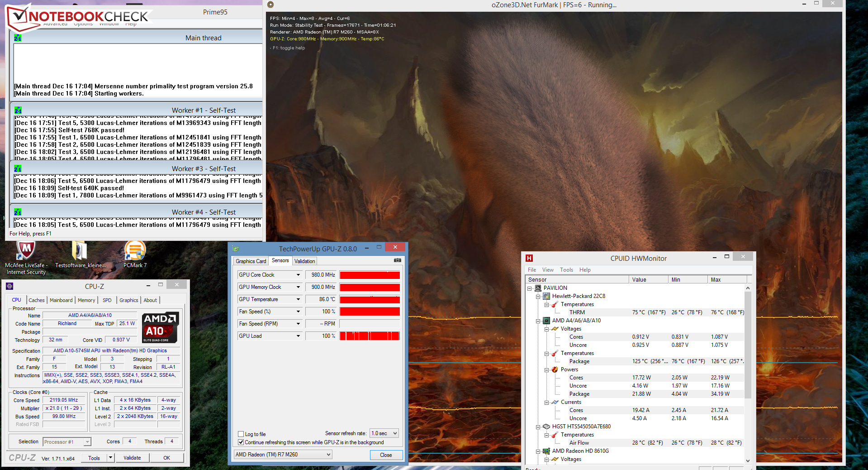
Task: Collapse the AMD A4/A6/A8/A10 tree node
Action: click(x=538, y=321)
